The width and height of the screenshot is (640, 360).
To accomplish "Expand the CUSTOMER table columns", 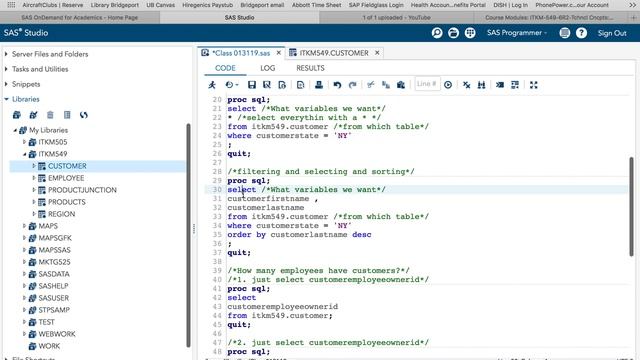I will [34, 166].
